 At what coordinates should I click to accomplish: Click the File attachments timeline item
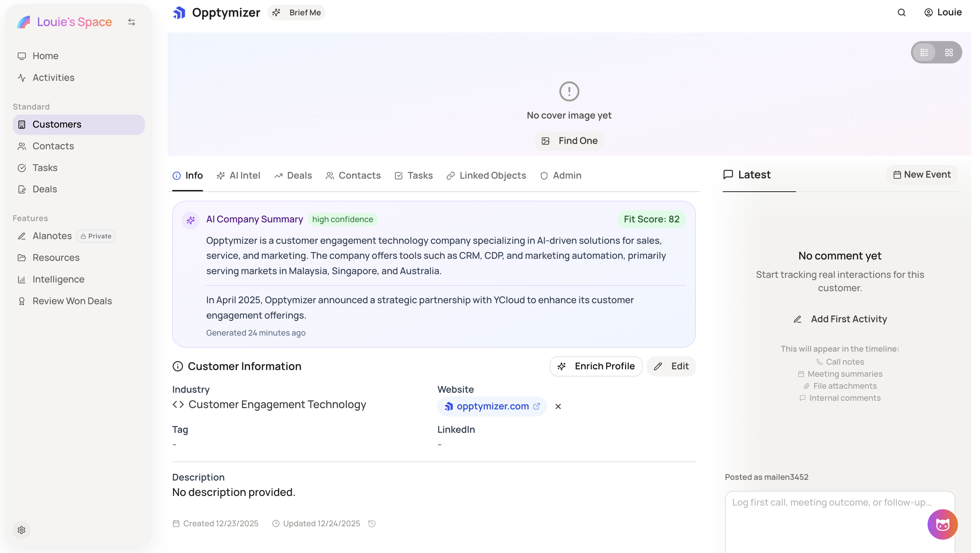click(x=839, y=386)
